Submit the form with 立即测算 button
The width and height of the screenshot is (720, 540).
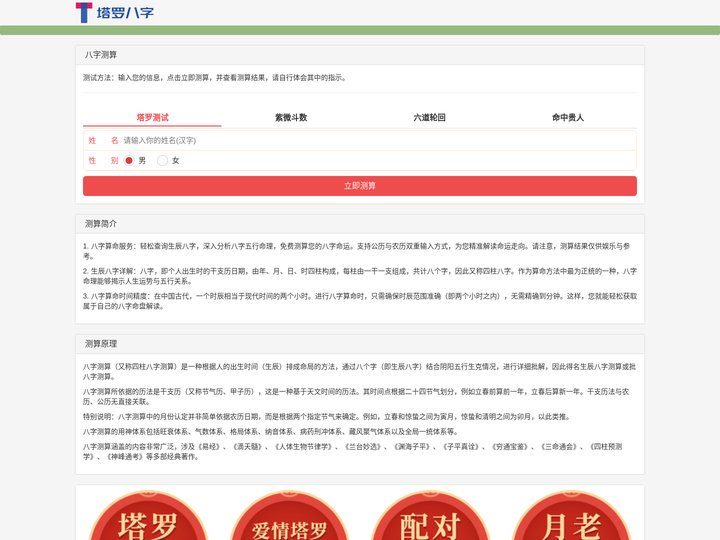click(x=360, y=186)
